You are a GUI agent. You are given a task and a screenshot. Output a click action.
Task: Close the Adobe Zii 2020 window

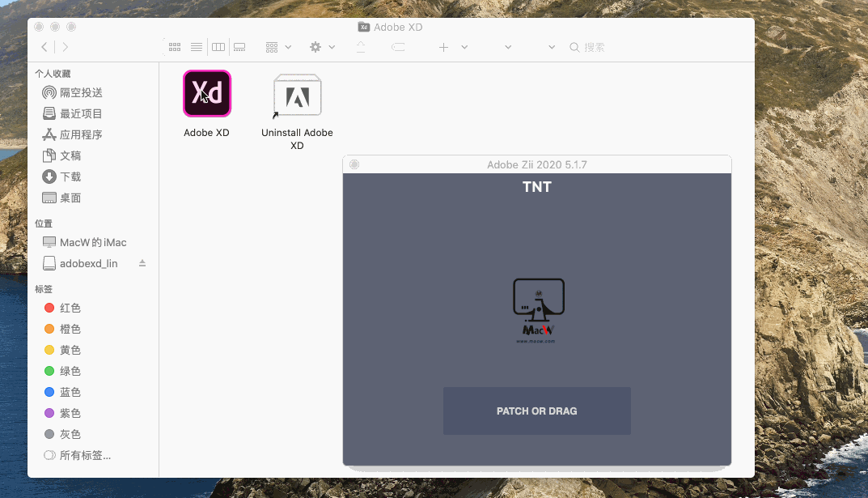(x=354, y=164)
